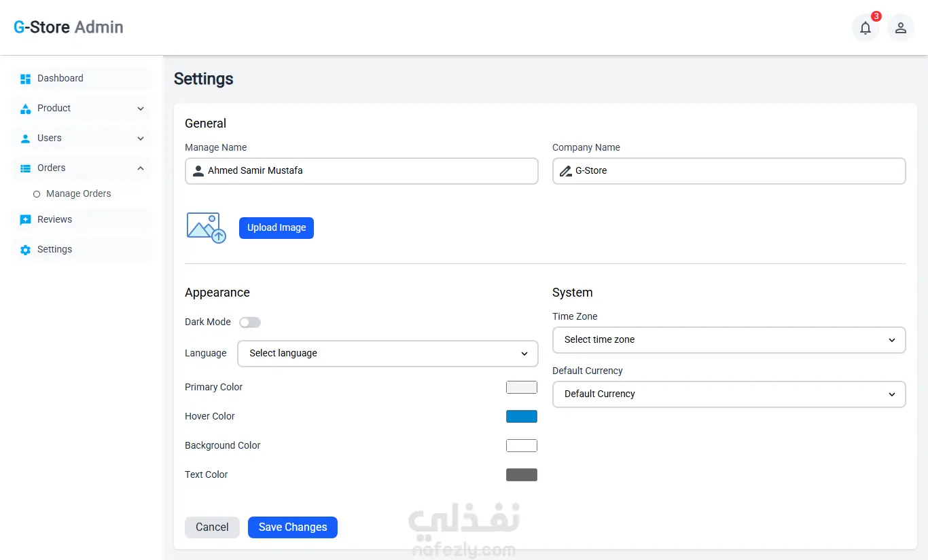Select the Manage Orders radio circle
This screenshot has height=560, width=928.
(37, 194)
